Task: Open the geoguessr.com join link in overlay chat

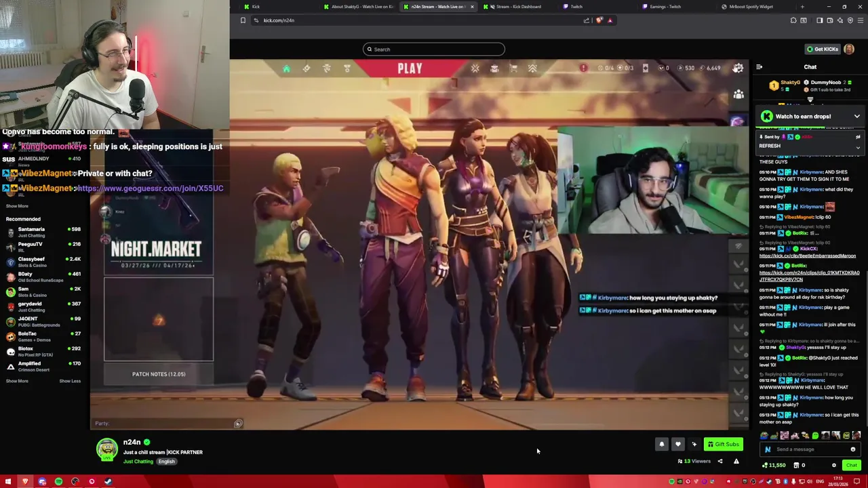Action: (x=150, y=188)
